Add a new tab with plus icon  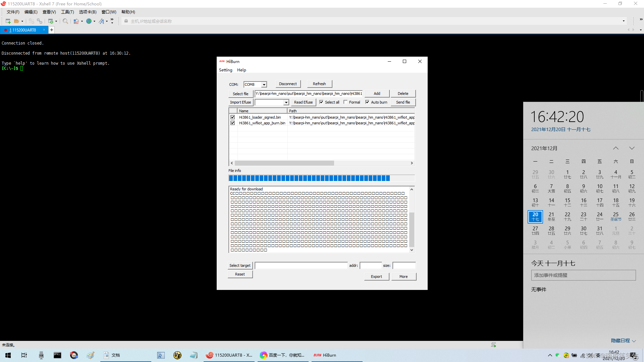point(52,30)
